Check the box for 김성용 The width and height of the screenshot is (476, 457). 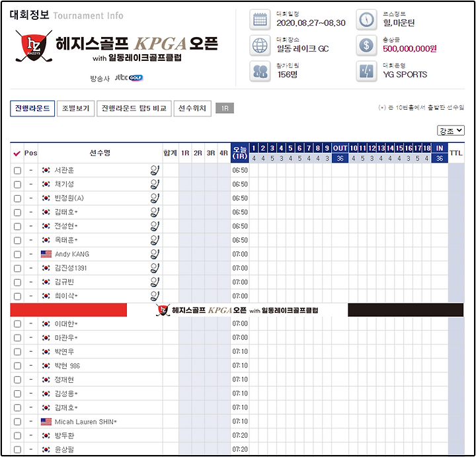pos(18,394)
